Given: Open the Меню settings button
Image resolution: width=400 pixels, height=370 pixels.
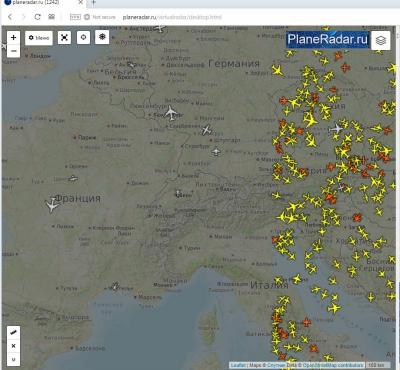Looking at the screenshot, I should [39, 38].
